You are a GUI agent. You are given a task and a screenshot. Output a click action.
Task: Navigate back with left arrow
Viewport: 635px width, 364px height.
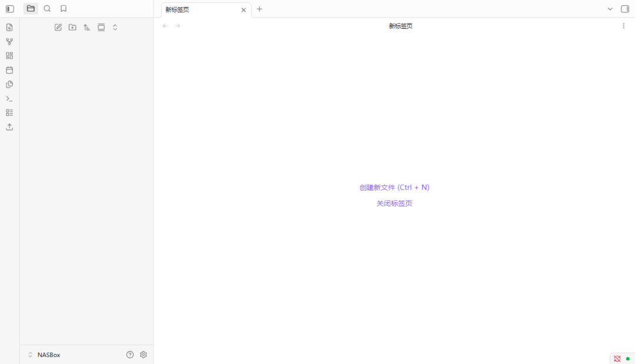tap(165, 26)
